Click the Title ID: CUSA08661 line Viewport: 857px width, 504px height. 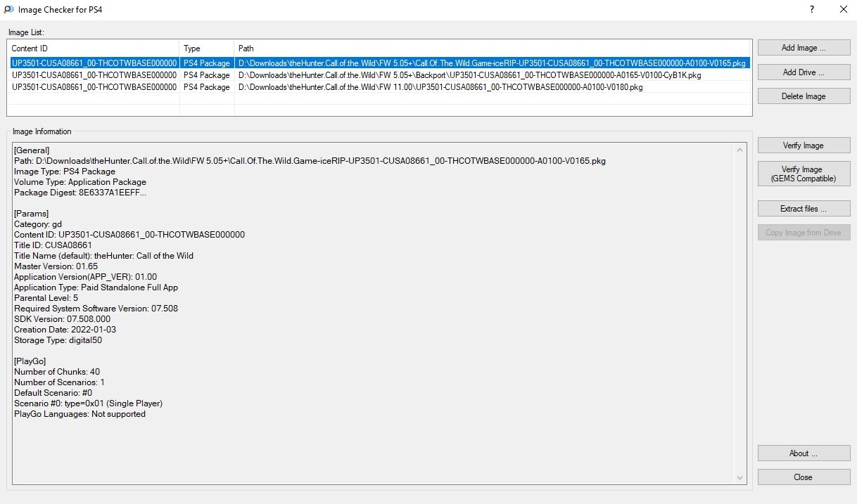pos(53,245)
